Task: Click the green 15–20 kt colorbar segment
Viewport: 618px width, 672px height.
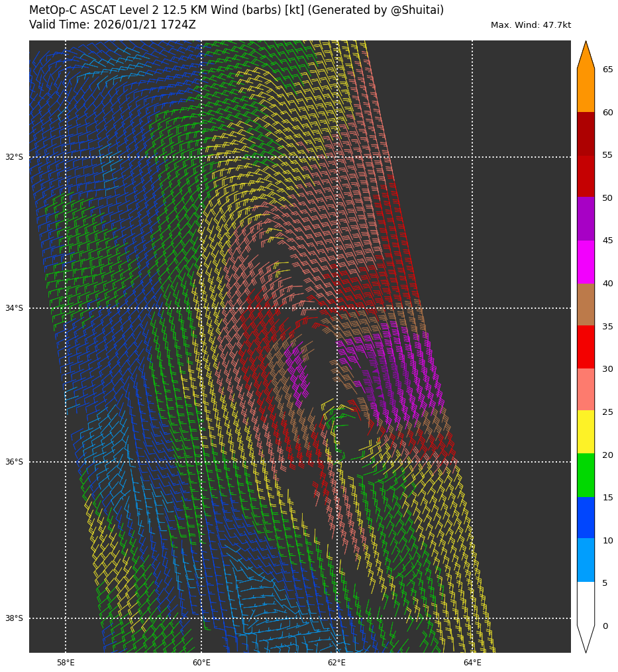Action: pyautogui.click(x=586, y=475)
